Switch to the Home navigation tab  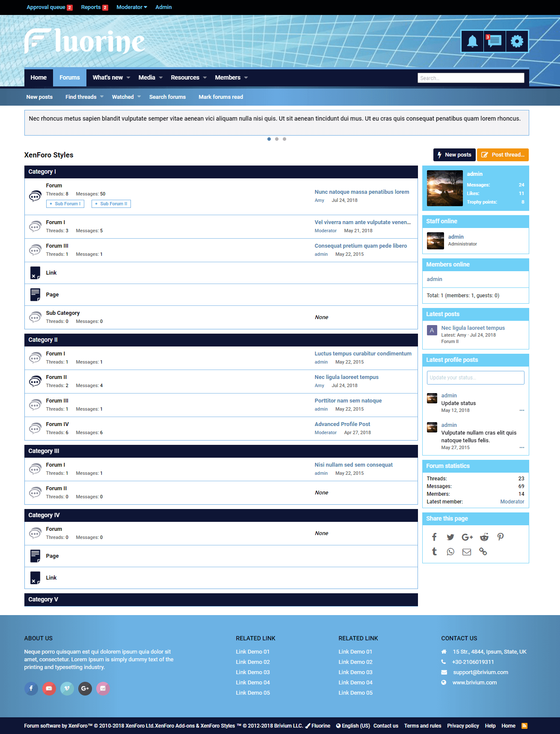point(39,78)
